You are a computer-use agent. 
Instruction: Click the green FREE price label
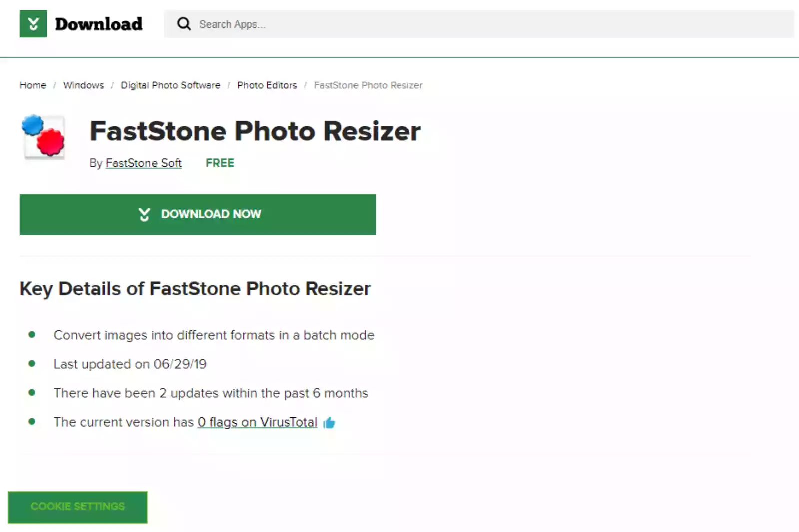click(220, 163)
